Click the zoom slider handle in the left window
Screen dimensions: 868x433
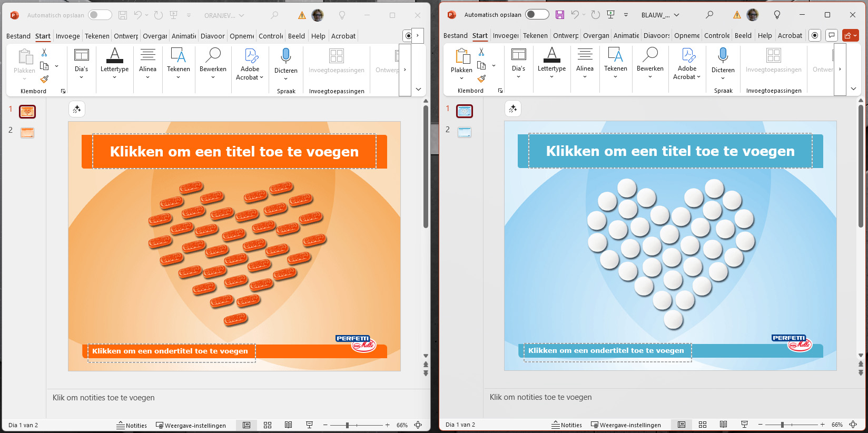pos(347,425)
